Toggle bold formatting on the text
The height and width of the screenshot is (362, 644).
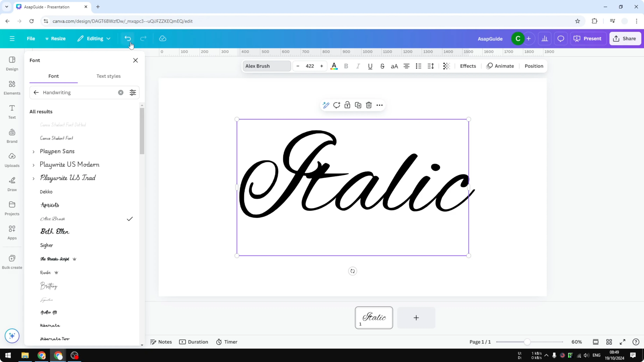pyautogui.click(x=346, y=66)
